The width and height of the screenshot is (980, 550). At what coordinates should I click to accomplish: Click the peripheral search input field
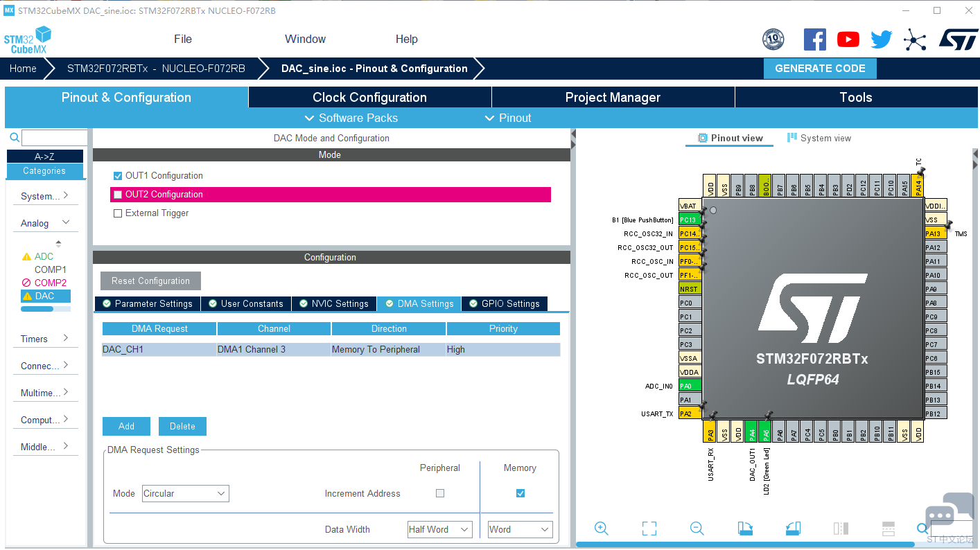[x=54, y=138]
